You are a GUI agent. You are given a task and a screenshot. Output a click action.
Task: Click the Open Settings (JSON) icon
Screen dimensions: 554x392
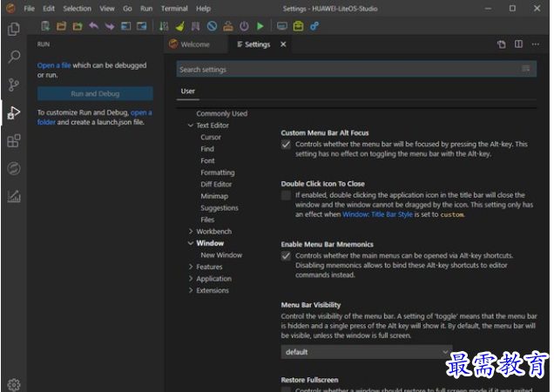[502, 44]
